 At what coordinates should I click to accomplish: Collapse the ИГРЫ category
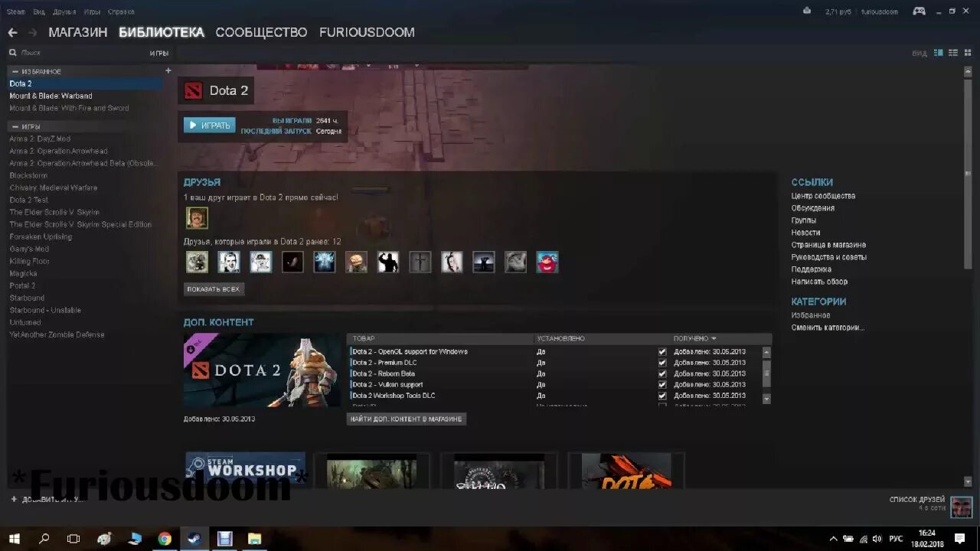point(15,126)
